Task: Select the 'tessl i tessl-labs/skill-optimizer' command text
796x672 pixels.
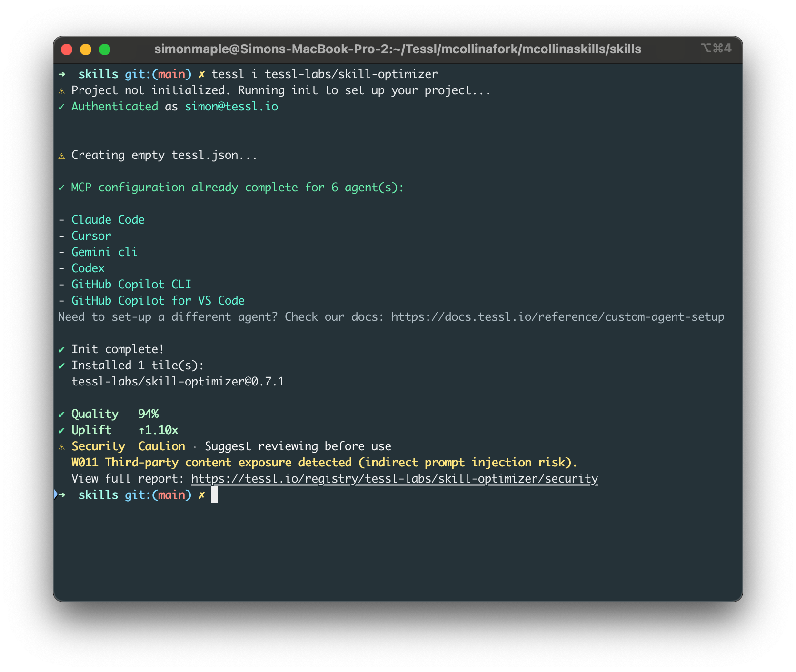Action: pos(325,74)
